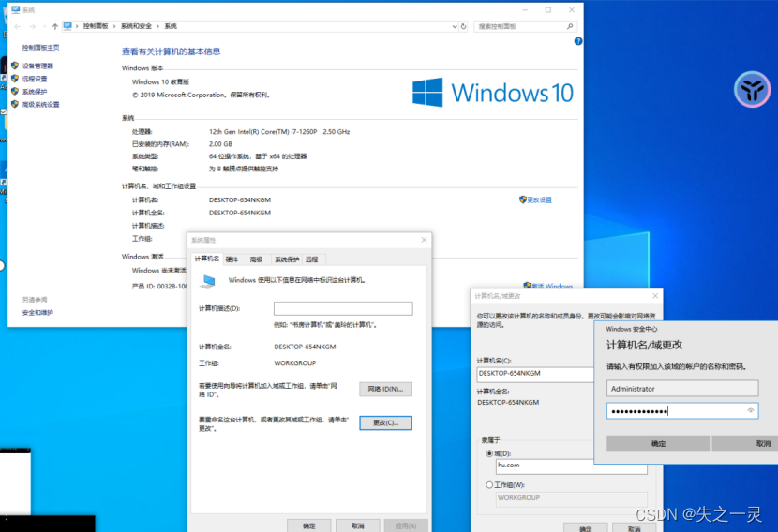The image size is (778, 532).
Task: Switch to Advanced tab
Action: [x=256, y=259]
